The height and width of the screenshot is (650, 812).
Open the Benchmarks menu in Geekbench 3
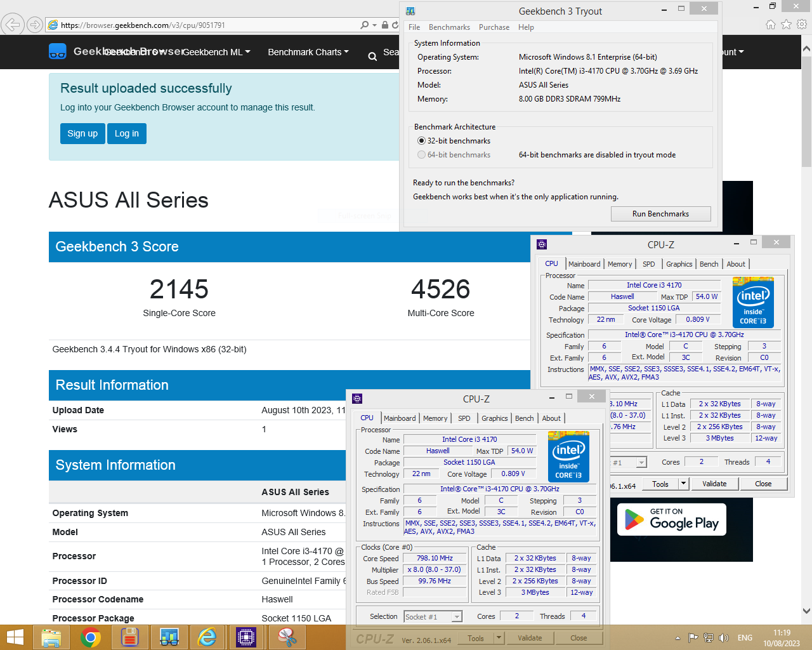(x=449, y=27)
